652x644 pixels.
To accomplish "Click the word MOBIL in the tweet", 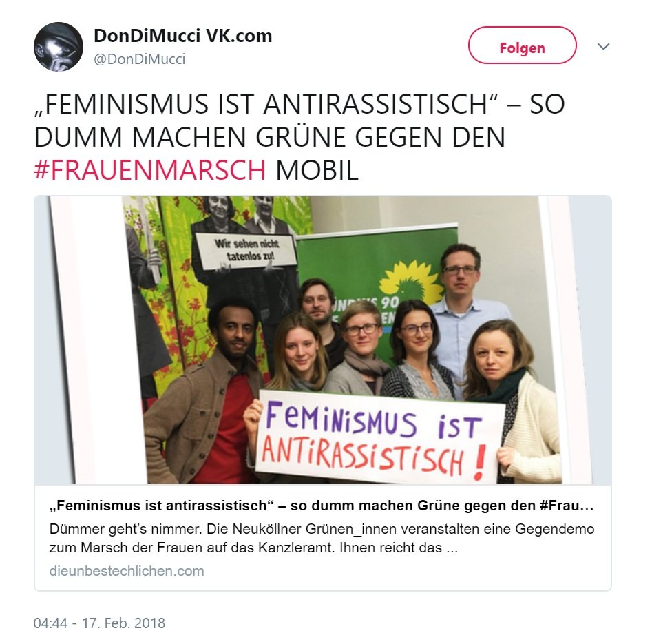I will click(317, 169).
